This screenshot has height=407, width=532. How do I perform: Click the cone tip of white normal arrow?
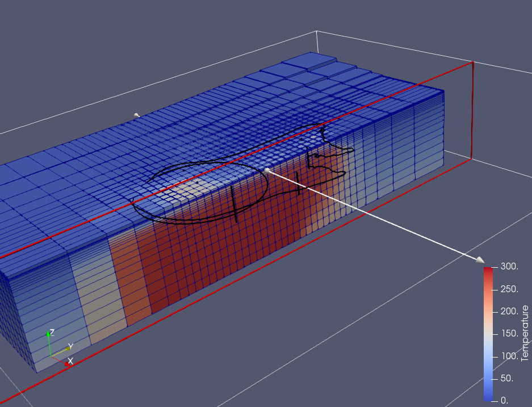point(480,260)
